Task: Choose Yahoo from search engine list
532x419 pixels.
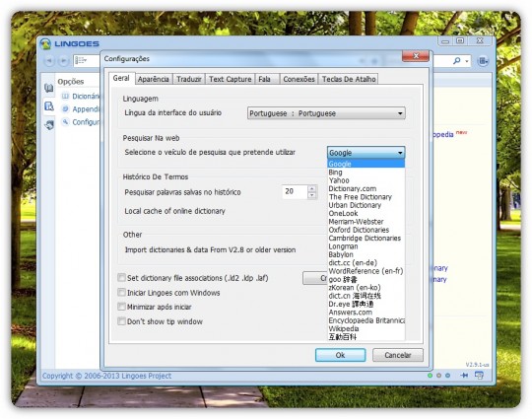Action: [x=366, y=180]
